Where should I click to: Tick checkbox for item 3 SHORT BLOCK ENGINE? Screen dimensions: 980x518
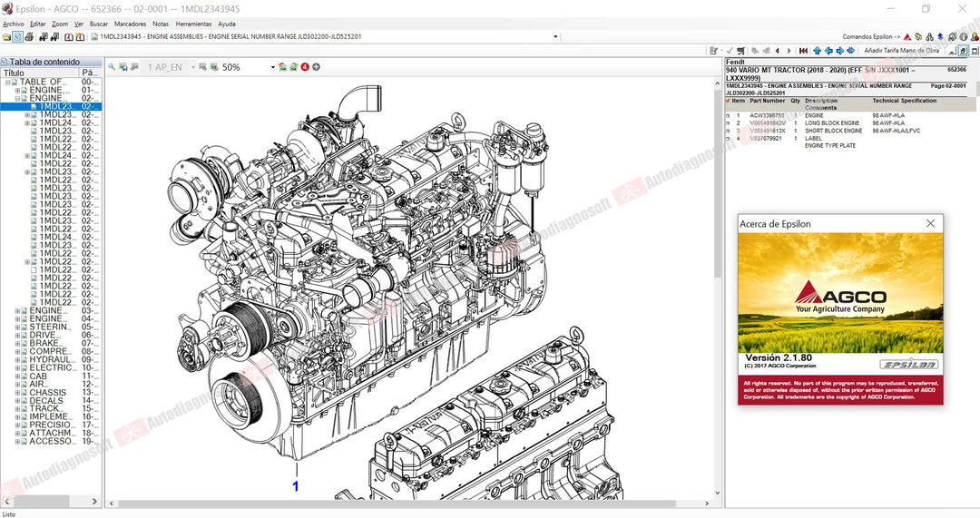(728, 131)
